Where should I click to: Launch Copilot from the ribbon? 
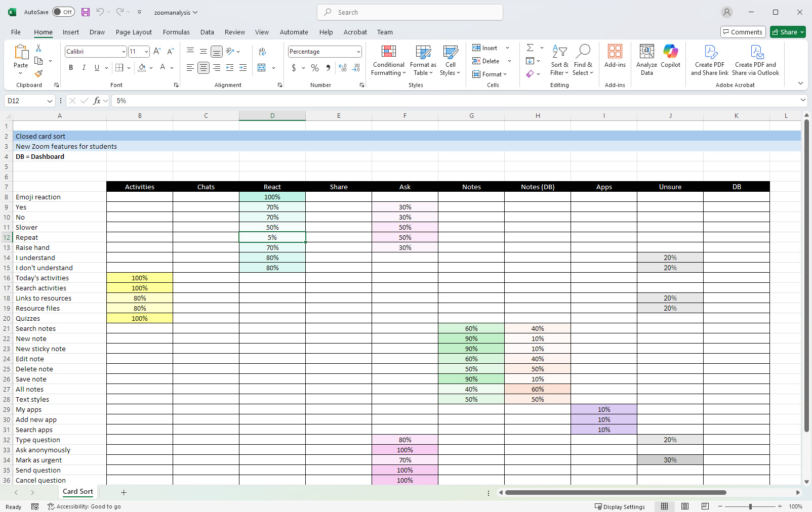670,56
